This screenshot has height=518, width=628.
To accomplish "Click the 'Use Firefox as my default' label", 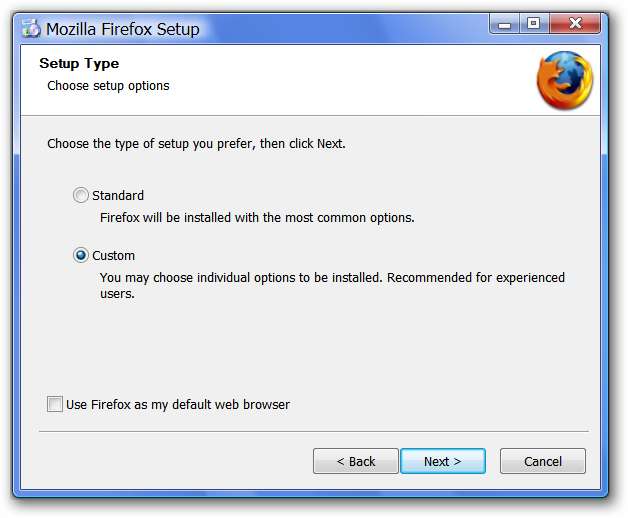I will point(178,405).
